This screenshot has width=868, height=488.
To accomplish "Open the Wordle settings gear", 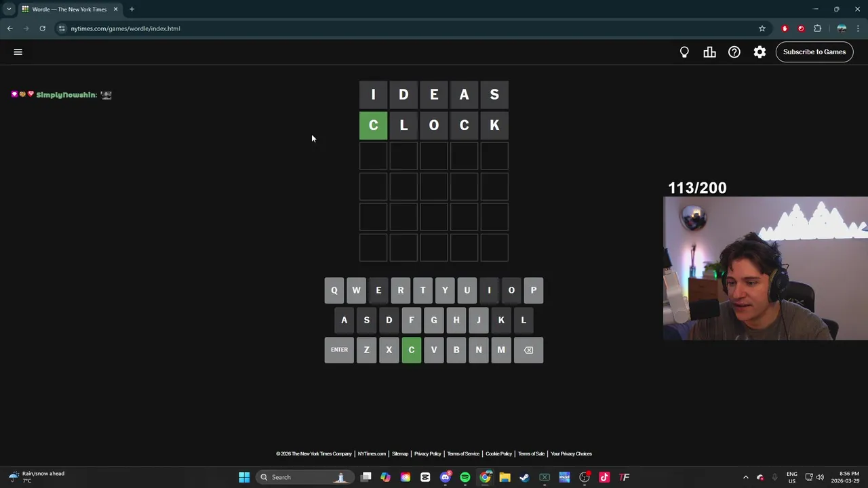I will pyautogui.click(x=759, y=52).
